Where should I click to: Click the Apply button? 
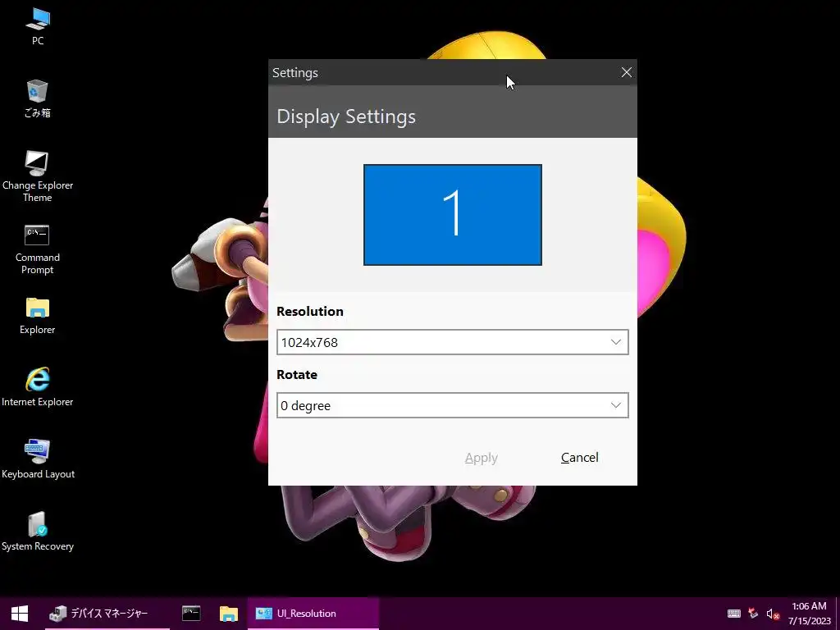(x=481, y=458)
